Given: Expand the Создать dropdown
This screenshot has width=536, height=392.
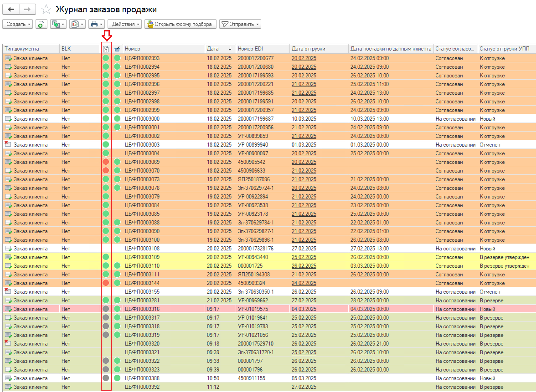Looking at the screenshot, I should pos(18,24).
